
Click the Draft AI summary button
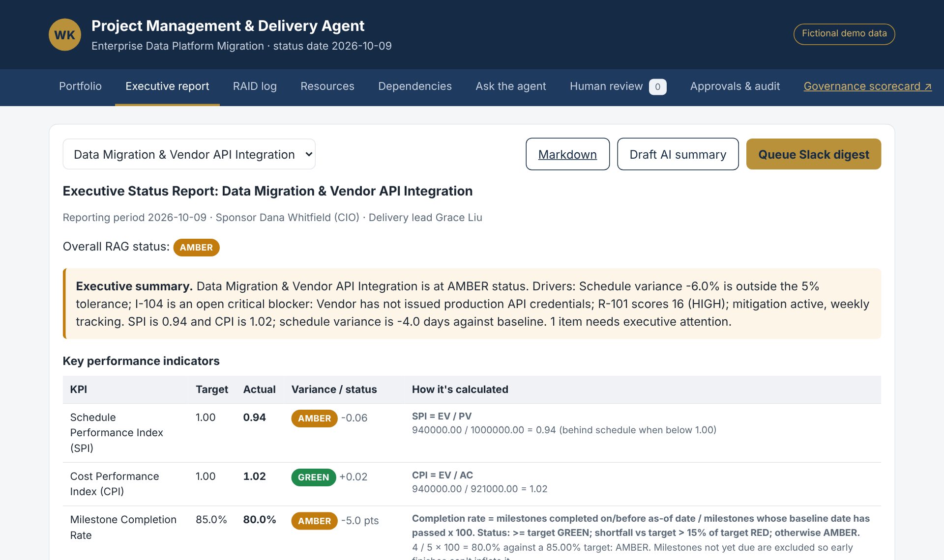678,154
